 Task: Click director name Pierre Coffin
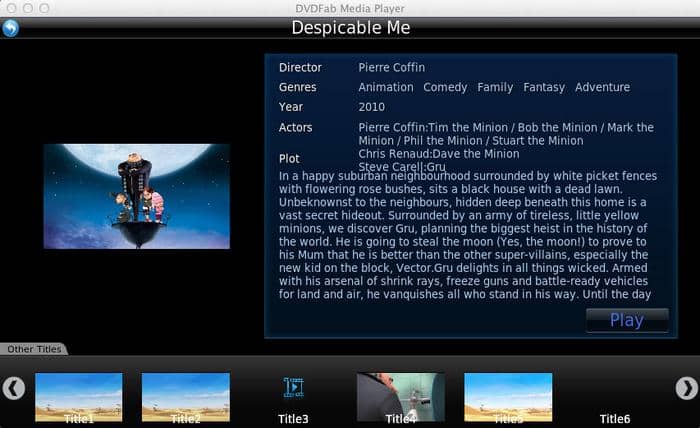point(392,68)
